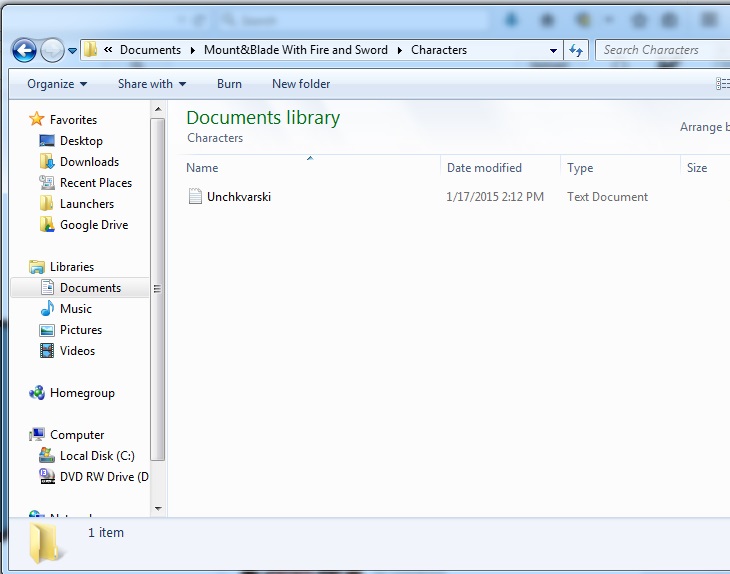This screenshot has width=730, height=574.
Task: Click the DVD RW Drive disc icon
Action: coord(47,476)
